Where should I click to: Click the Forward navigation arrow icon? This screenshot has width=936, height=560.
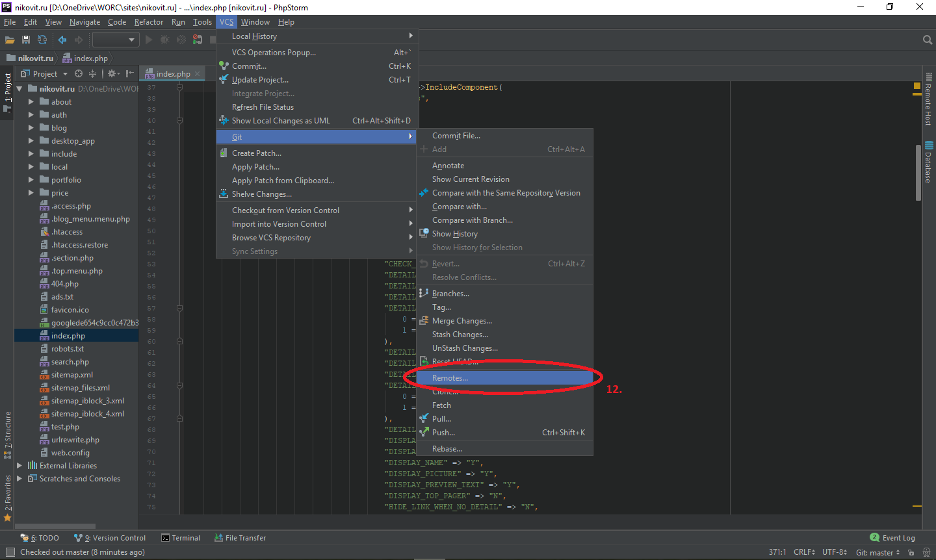pyautogui.click(x=79, y=40)
